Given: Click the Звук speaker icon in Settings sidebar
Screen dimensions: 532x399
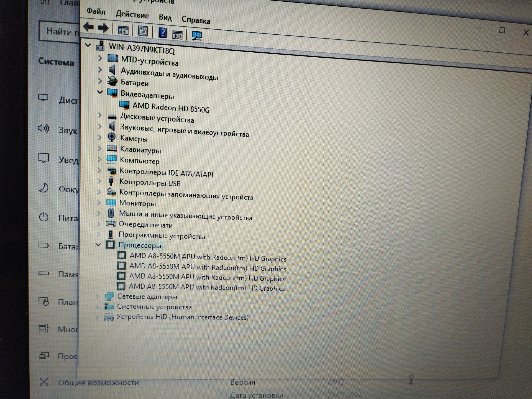Looking at the screenshot, I should [44, 128].
